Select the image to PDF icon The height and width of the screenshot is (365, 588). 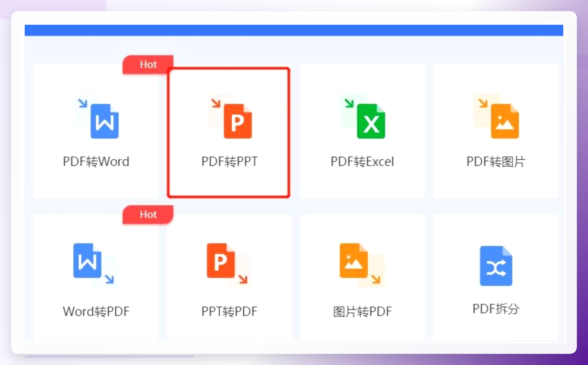[363, 265]
